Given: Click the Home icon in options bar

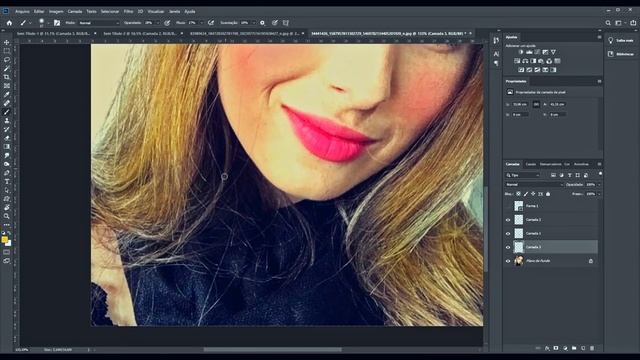Looking at the screenshot, I should [9, 23].
